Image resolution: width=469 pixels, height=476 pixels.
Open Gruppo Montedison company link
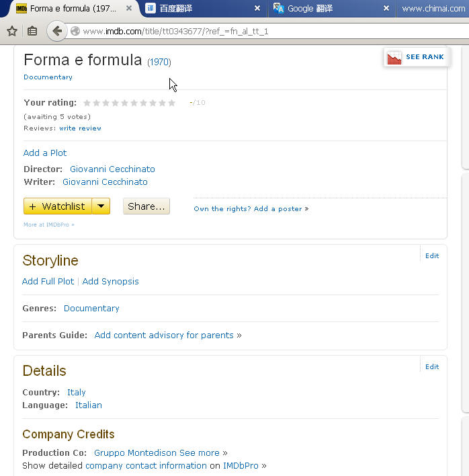pos(135,452)
